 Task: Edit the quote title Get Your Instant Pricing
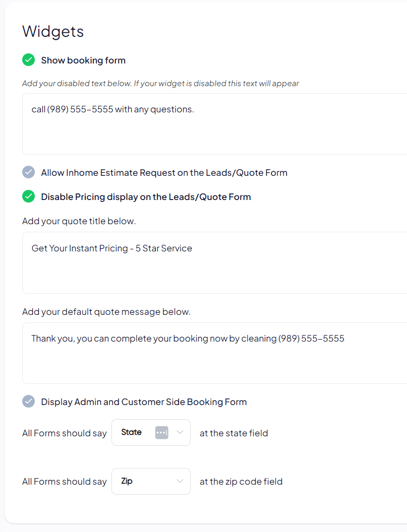(x=215, y=262)
